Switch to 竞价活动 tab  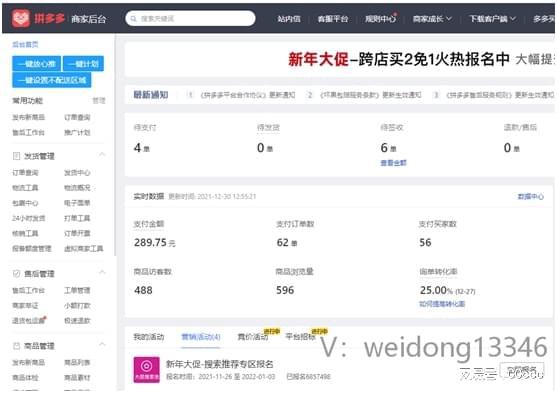coord(253,337)
